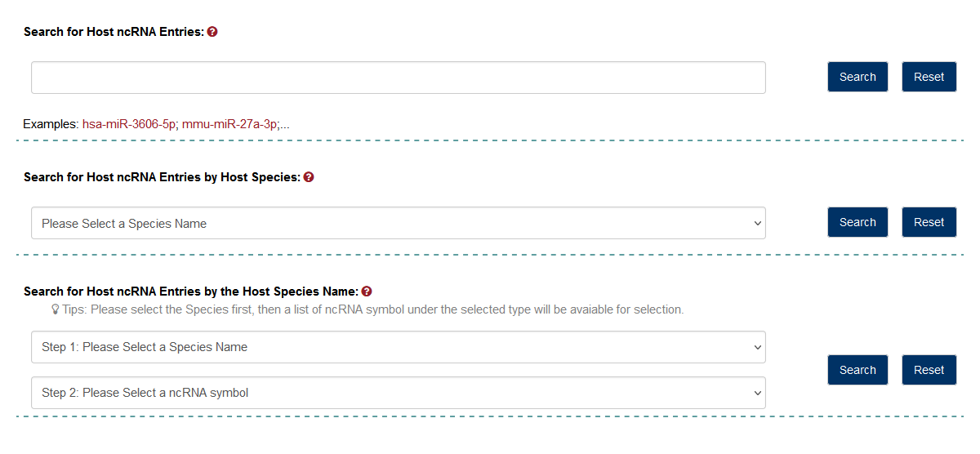This screenshot has width=980, height=454.
Task: Click Search beside the single species dropdown
Action: [857, 222]
